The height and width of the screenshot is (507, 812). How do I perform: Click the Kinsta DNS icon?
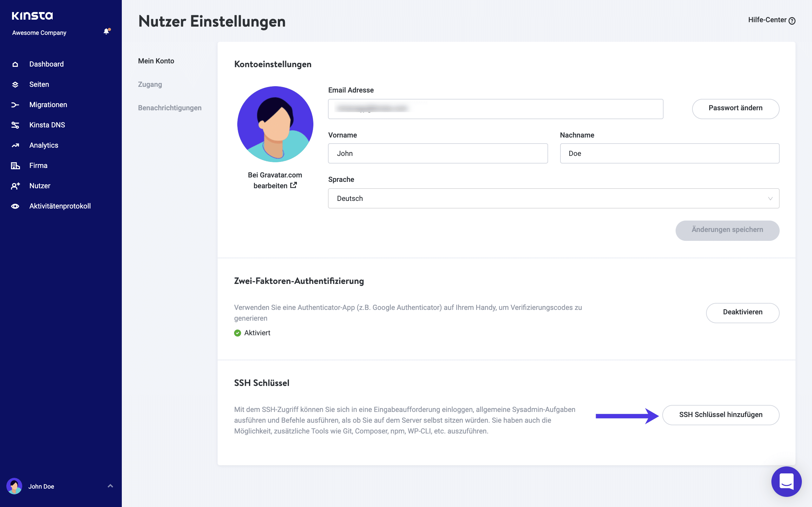[x=15, y=125]
